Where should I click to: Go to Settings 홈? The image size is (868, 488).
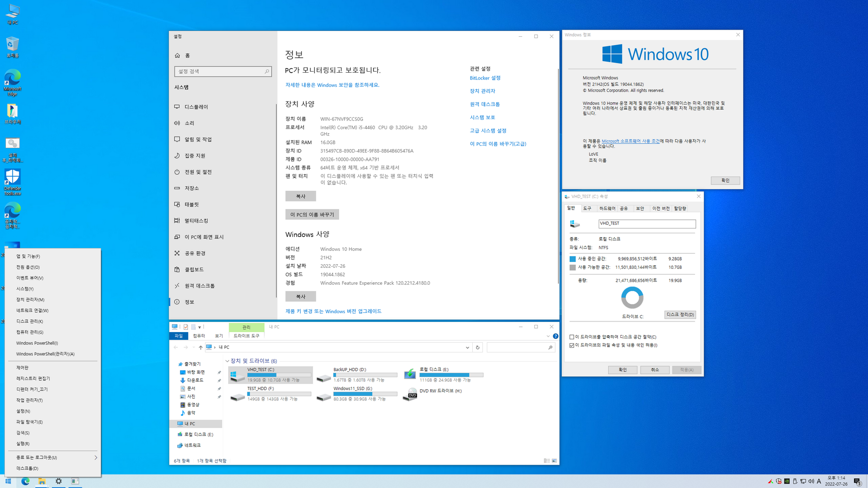(x=223, y=56)
